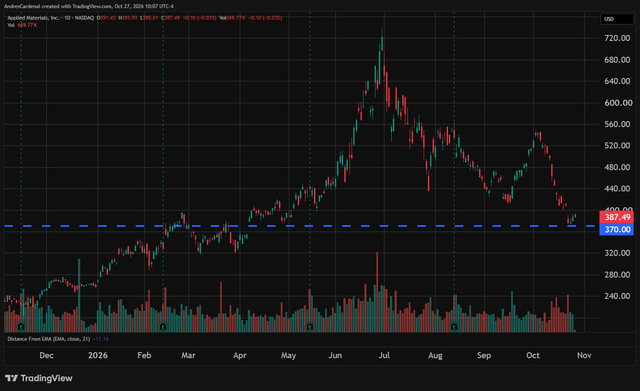Click the TradingView logo
Screen dimensions: 640x391
[39, 378]
